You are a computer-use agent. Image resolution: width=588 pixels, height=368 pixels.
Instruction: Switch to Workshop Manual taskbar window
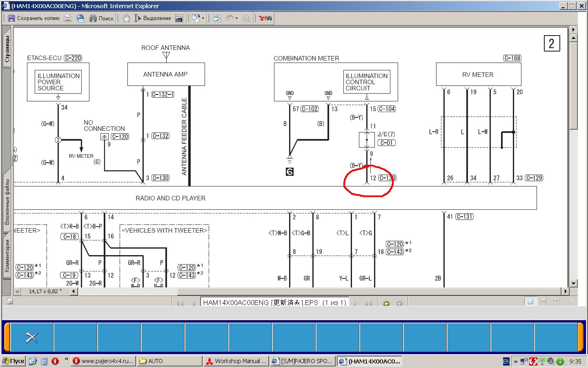point(236,361)
